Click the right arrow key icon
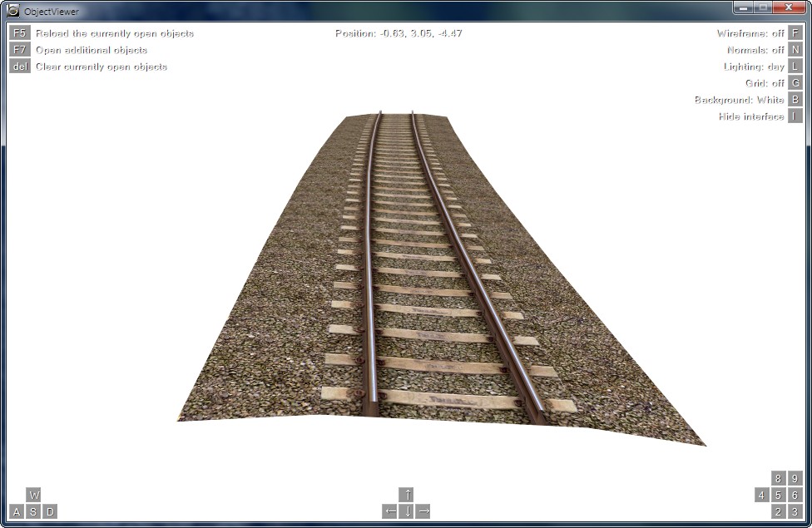This screenshot has height=528, width=812. (x=423, y=511)
